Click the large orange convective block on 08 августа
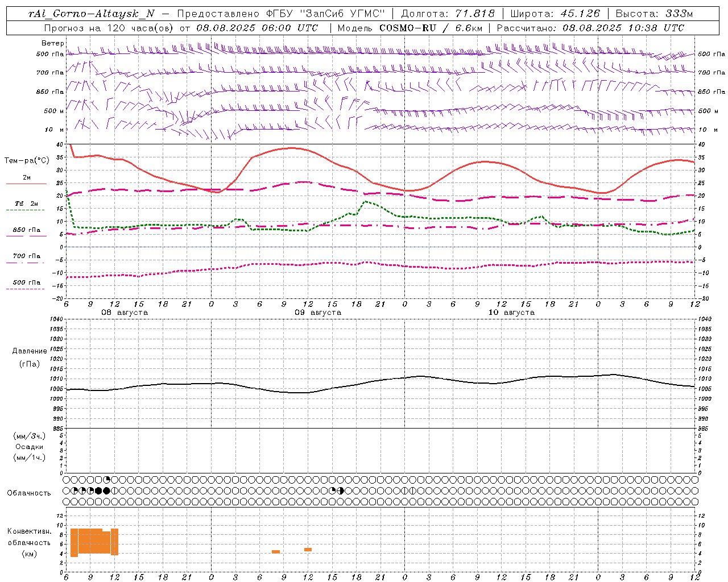The image size is (728, 582). 94,542
